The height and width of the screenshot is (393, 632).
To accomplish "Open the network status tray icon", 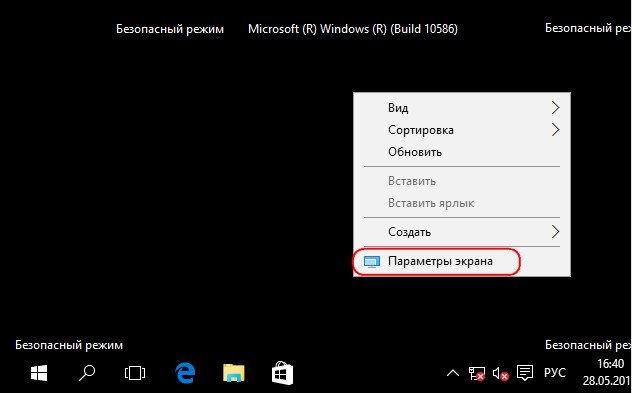I will tap(476, 373).
